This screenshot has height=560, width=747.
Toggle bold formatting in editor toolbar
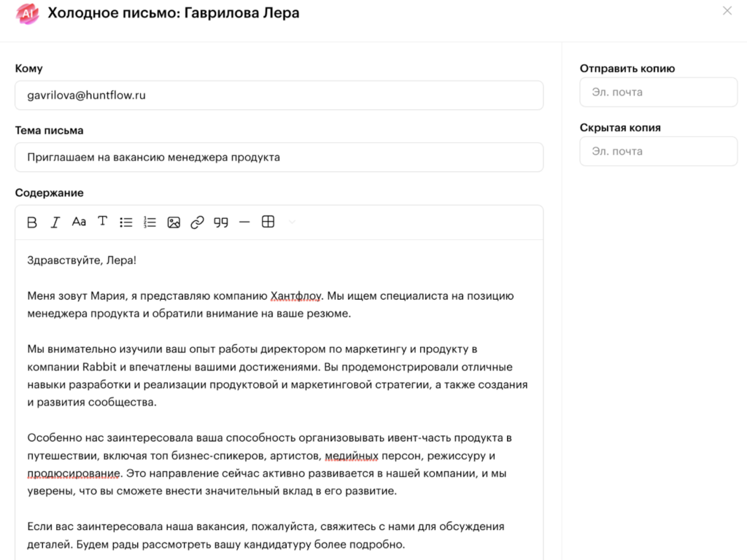pos(32,222)
